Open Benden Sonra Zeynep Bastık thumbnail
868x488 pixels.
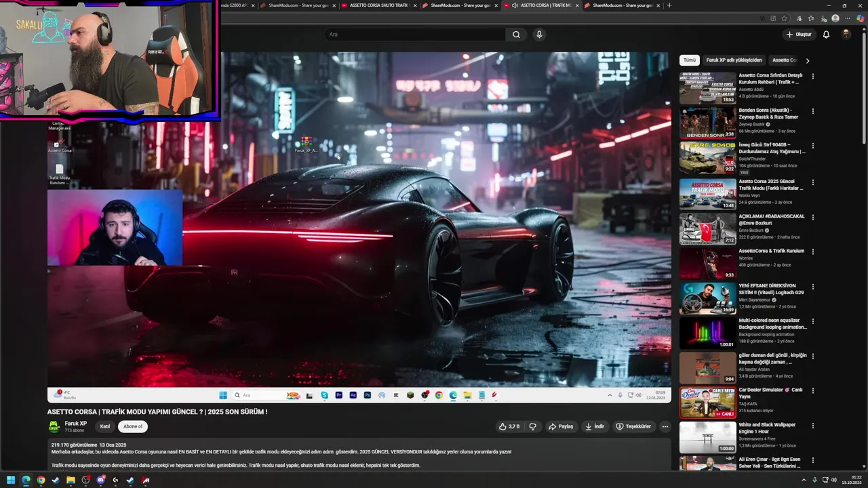tap(708, 123)
